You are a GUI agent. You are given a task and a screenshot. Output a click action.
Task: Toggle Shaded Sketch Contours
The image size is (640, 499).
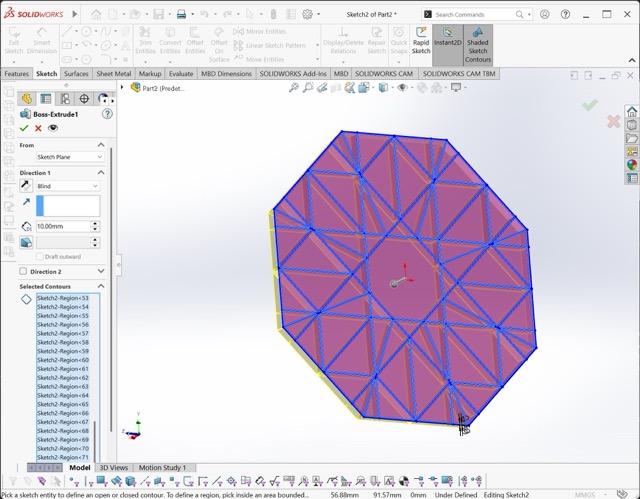478,45
